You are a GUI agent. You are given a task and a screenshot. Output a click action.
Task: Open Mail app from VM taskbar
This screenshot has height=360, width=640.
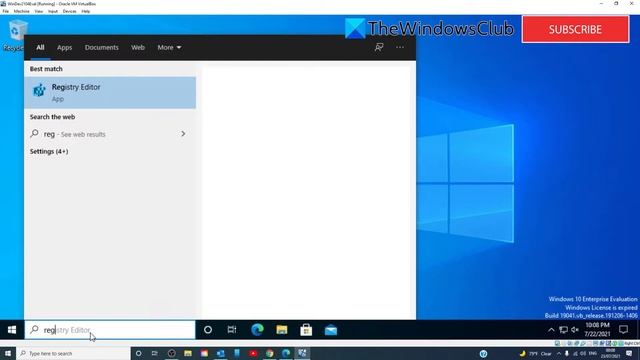tap(331, 330)
